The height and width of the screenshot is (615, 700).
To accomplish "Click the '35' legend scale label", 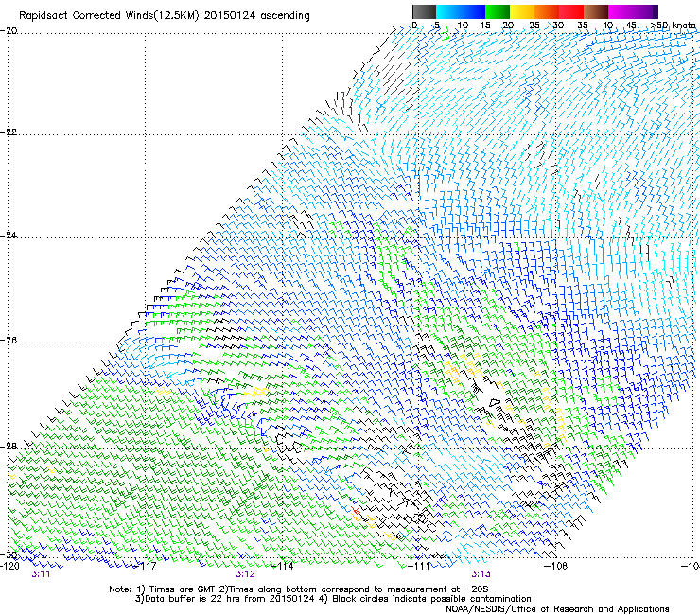I will pyautogui.click(x=583, y=26).
